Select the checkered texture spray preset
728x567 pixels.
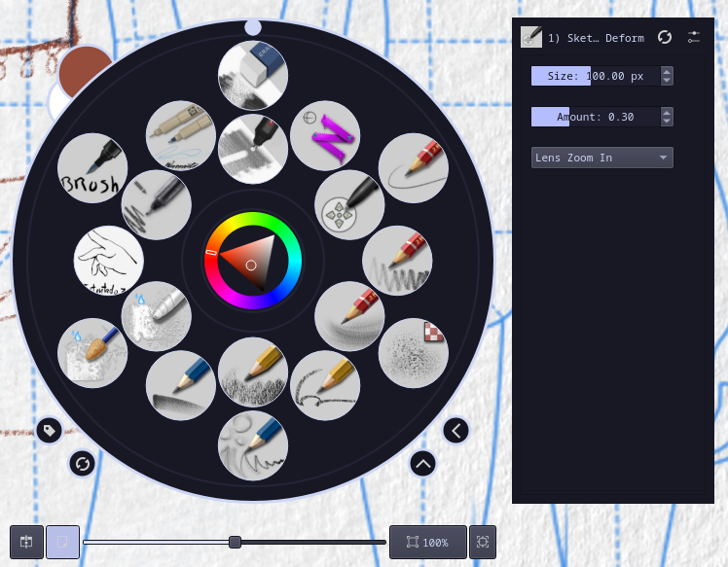(x=414, y=353)
